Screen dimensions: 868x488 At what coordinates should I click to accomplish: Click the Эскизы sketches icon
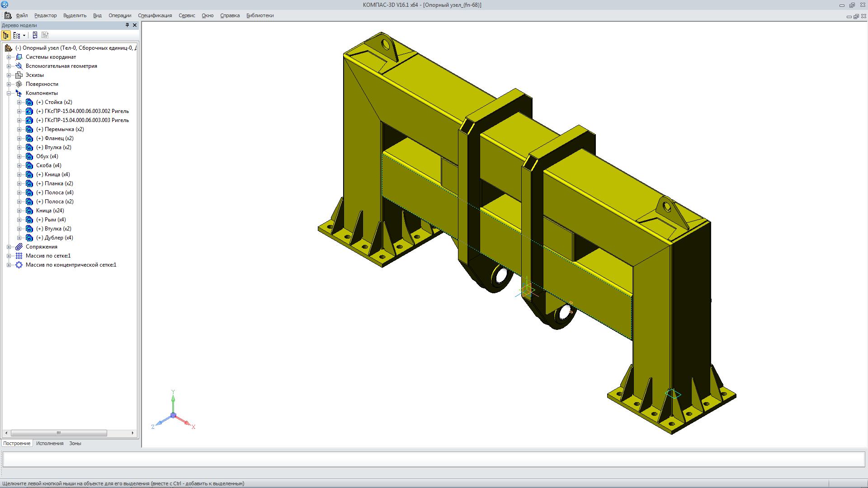click(x=19, y=75)
